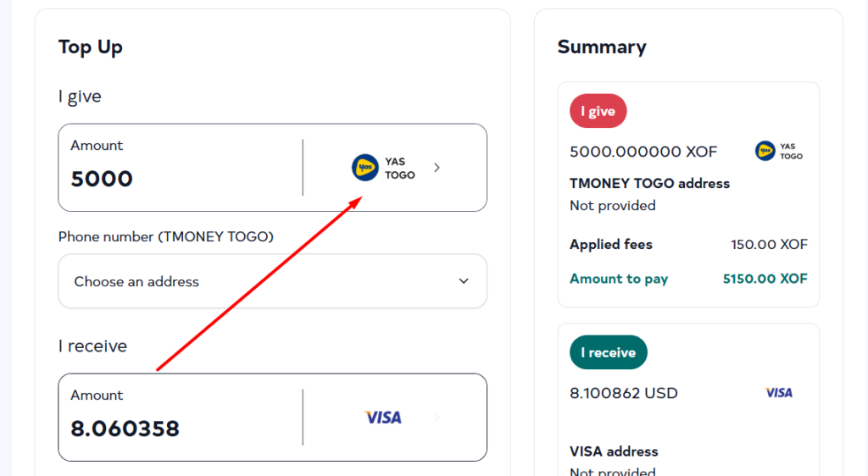Click the 5000.000000 XOF amount in Summary
This screenshot has width=868, height=476.
[x=643, y=152]
